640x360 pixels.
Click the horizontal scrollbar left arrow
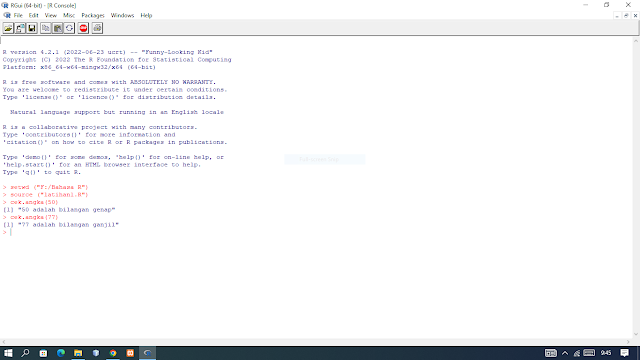pyautogui.click(x=4, y=342)
